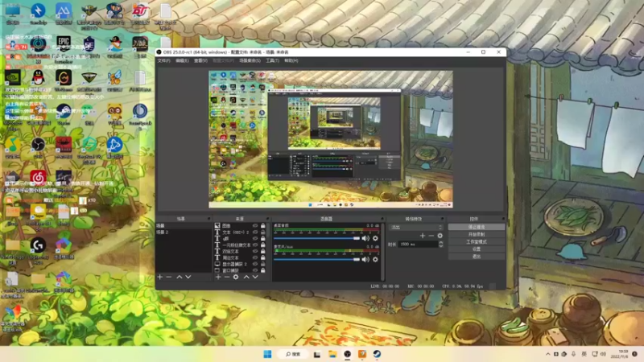Image resolution: width=644 pixels, height=362 pixels.
Task: Open Steam from the taskbar
Action: [x=377, y=354]
